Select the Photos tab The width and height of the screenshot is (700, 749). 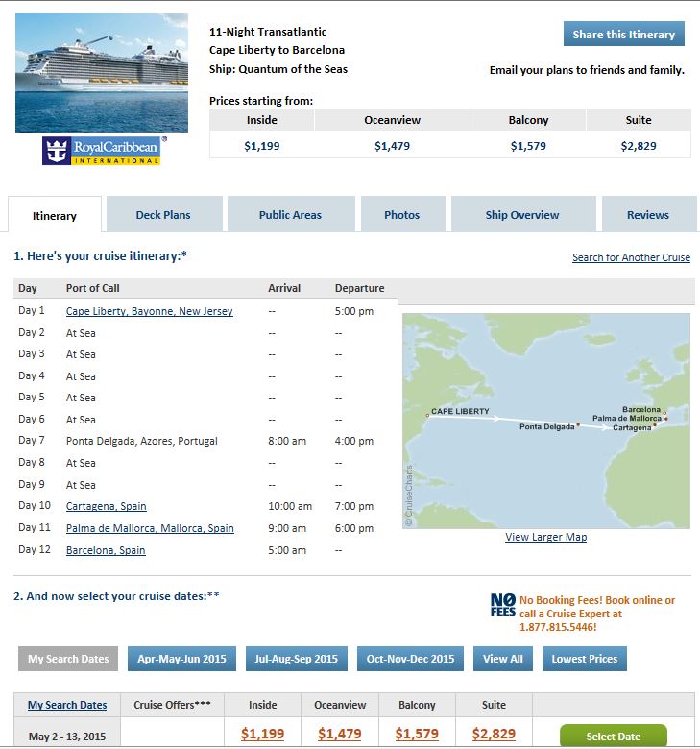[401, 215]
